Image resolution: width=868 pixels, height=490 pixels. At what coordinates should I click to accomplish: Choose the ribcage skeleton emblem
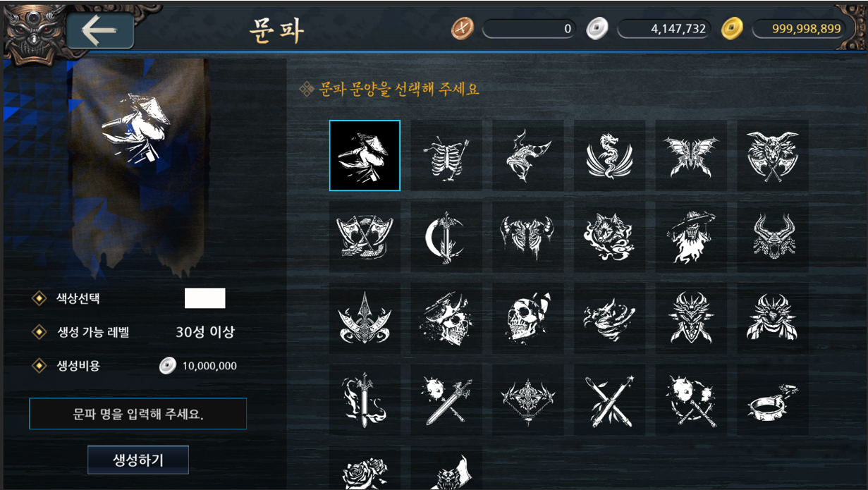pos(446,156)
